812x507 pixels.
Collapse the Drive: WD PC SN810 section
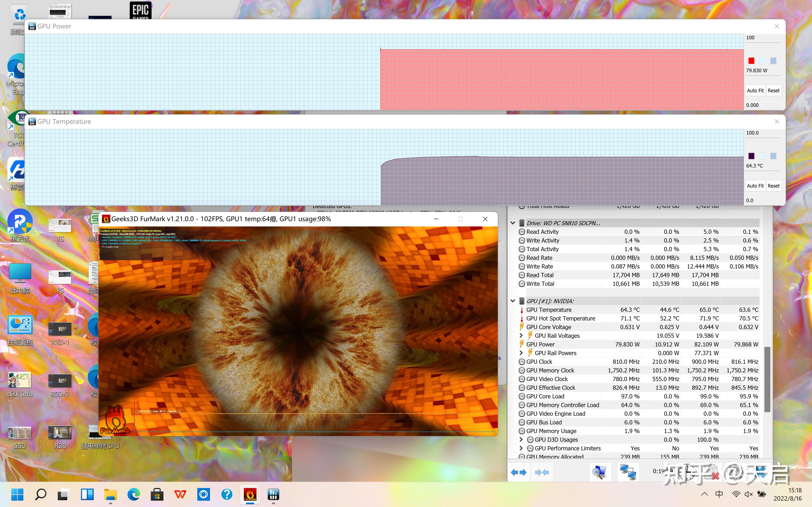click(x=513, y=223)
